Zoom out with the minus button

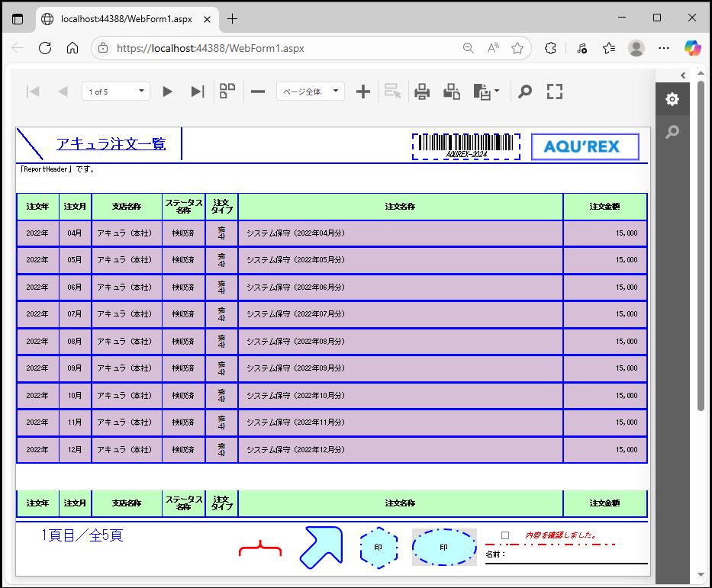[258, 92]
